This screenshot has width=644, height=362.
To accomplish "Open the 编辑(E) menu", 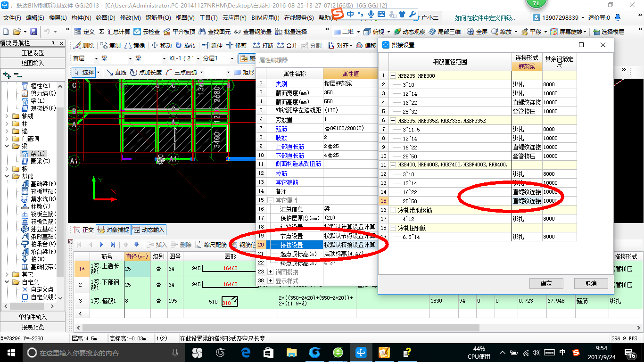I will point(35,18).
